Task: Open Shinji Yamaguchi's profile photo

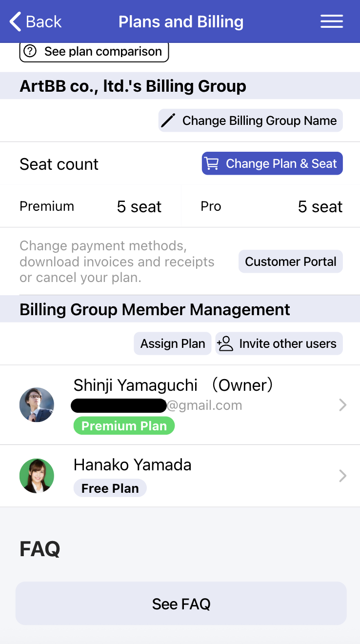Action: point(37,404)
